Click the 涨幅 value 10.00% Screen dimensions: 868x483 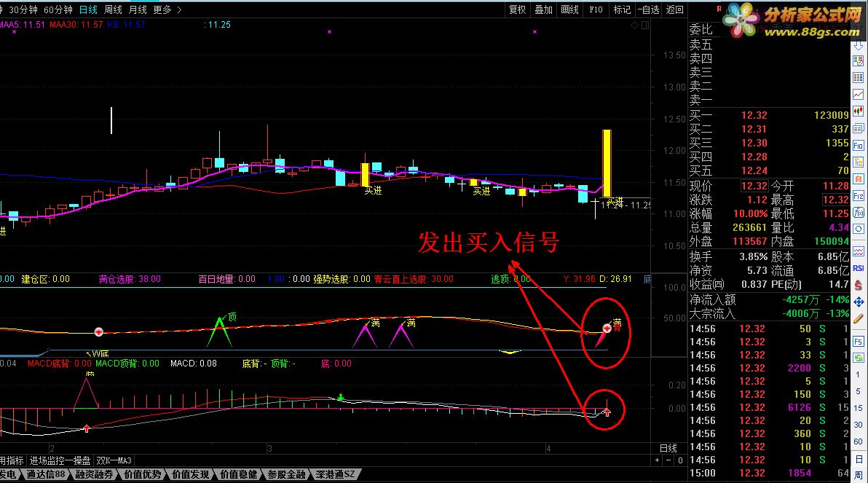coord(751,213)
